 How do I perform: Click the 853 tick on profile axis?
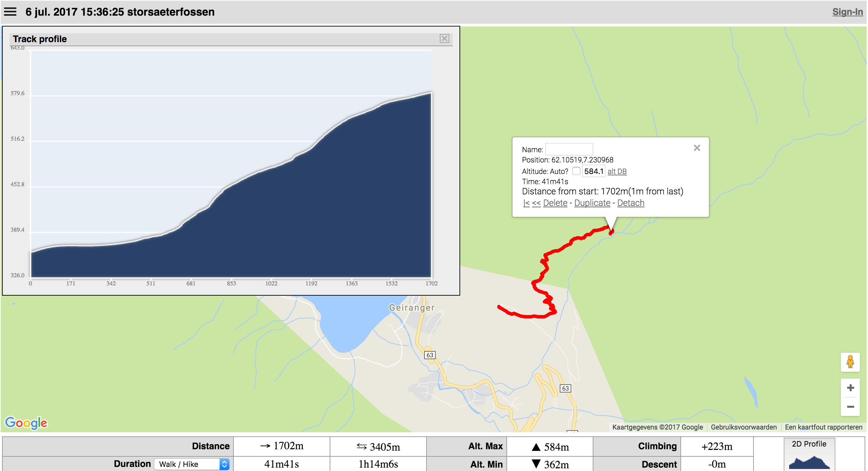click(x=231, y=283)
